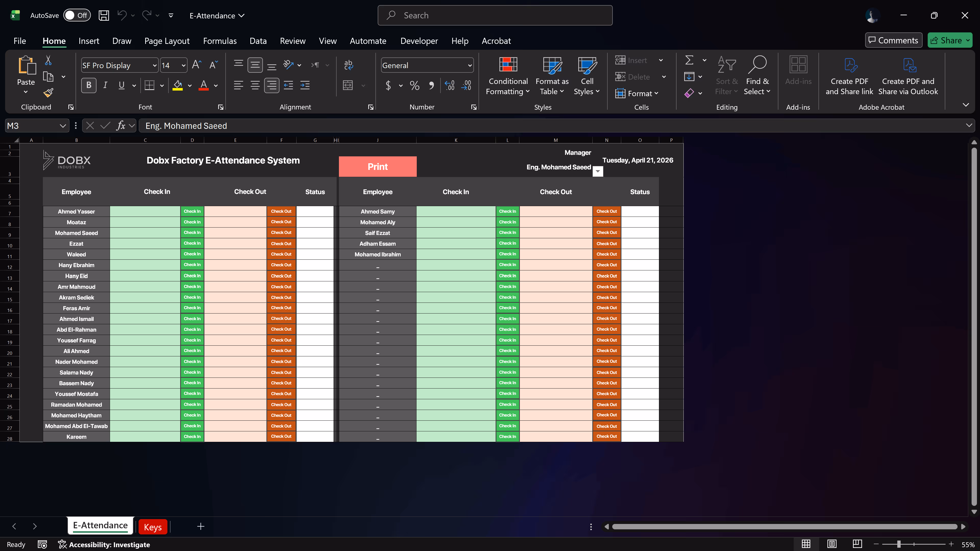Screen dimensions: 980x551
Task: Click the Center align icon
Action: pos(255,85)
